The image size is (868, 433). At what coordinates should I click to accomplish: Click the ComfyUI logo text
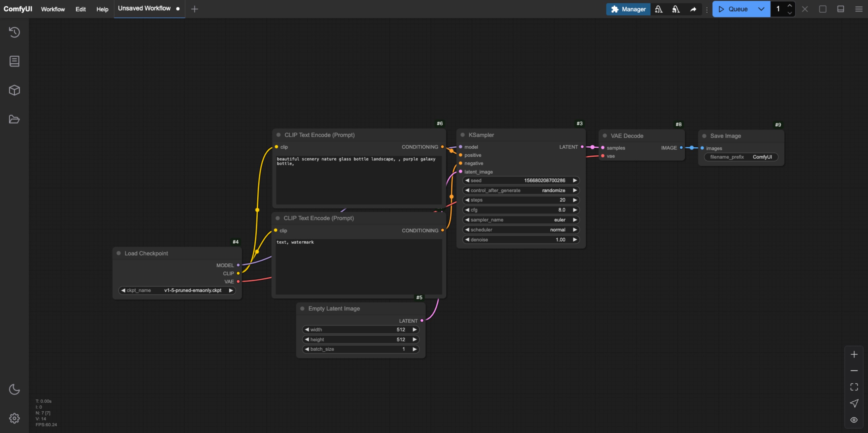(18, 9)
